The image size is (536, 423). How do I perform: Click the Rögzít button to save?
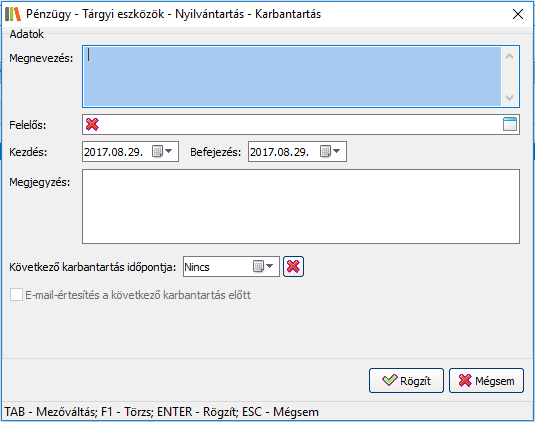tap(406, 380)
